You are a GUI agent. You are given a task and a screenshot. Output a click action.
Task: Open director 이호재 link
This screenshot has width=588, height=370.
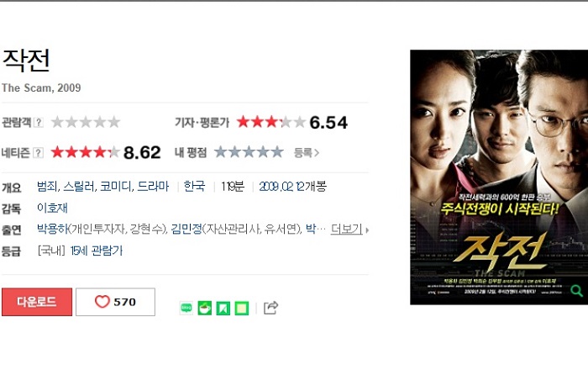click(52, 208)
